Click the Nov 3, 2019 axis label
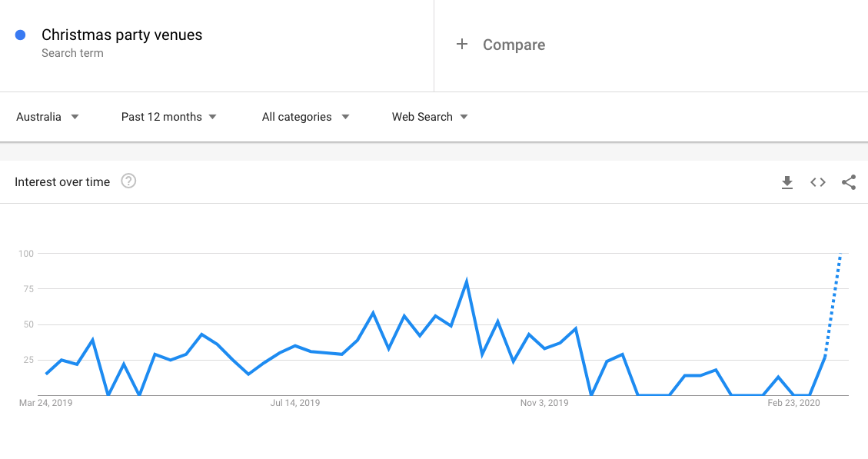The image size is (868, 459). pos(544,403)
